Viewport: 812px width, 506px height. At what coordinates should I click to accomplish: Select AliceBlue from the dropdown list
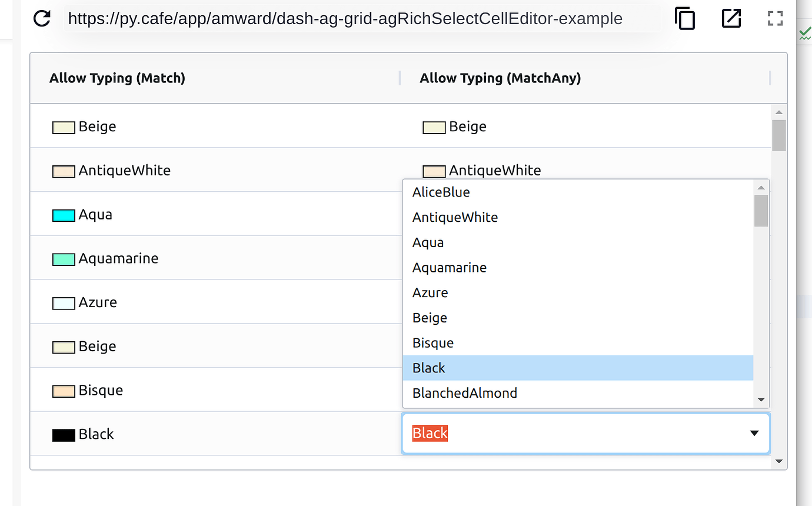coord(441,192)
